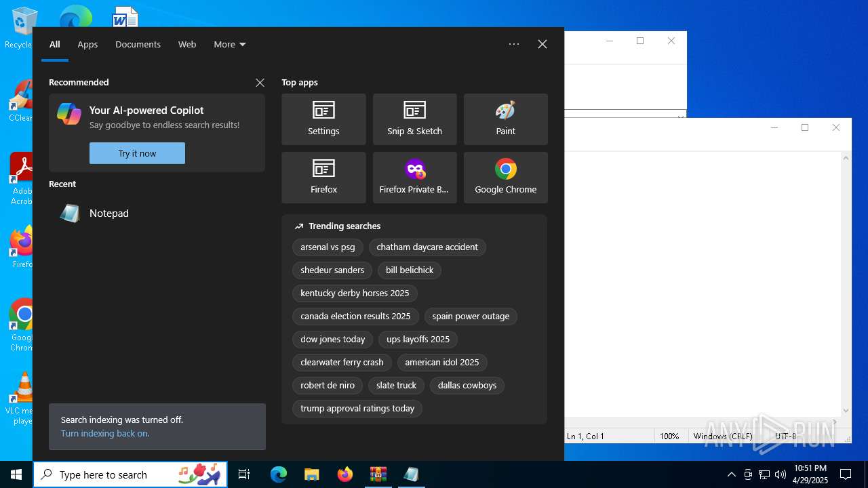Select 'bill belichick' trending search

tap(410, 270)
